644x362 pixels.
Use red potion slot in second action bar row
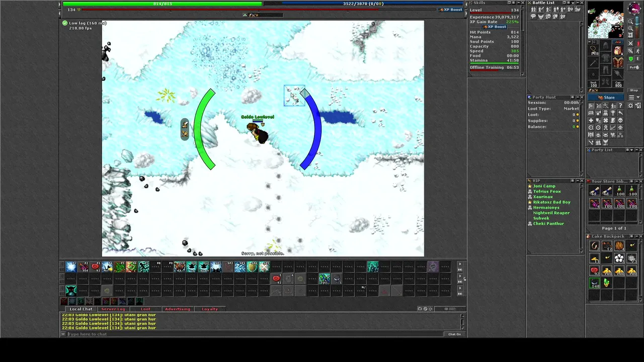tap(277, 279)
